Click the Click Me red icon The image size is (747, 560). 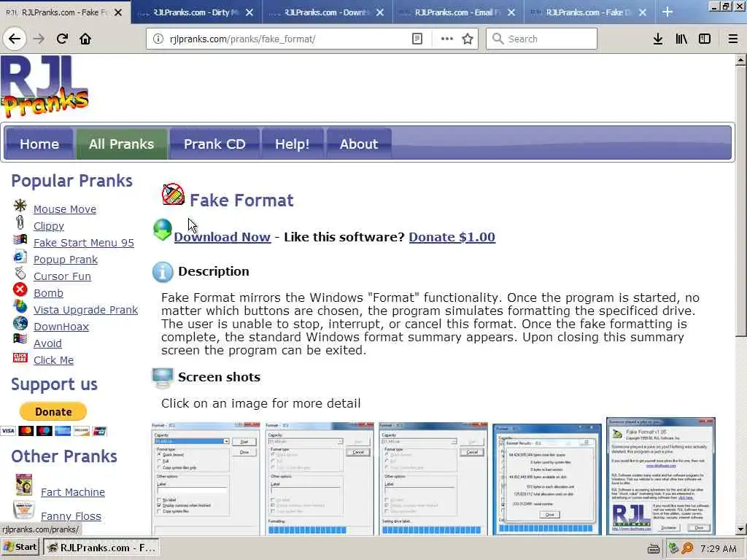20,357
